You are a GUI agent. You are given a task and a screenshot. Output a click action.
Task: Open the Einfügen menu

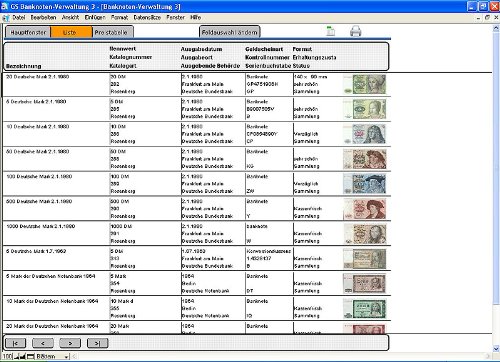click(x=95, y=17)
